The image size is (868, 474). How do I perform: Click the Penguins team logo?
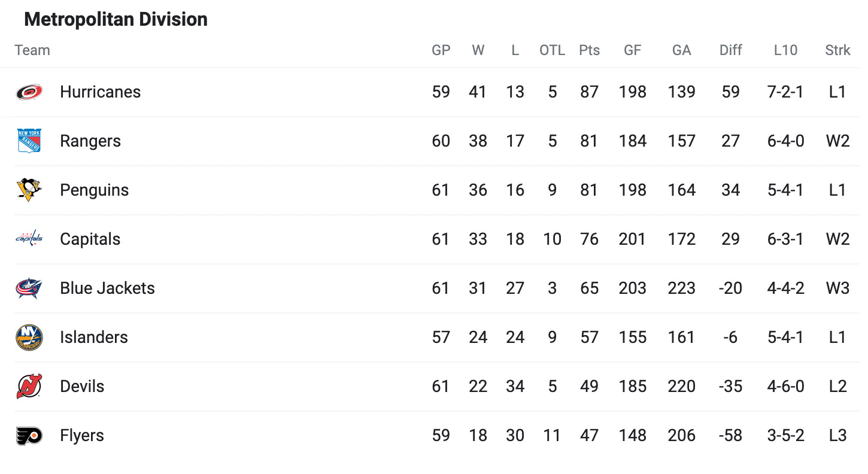coord(29,190)
